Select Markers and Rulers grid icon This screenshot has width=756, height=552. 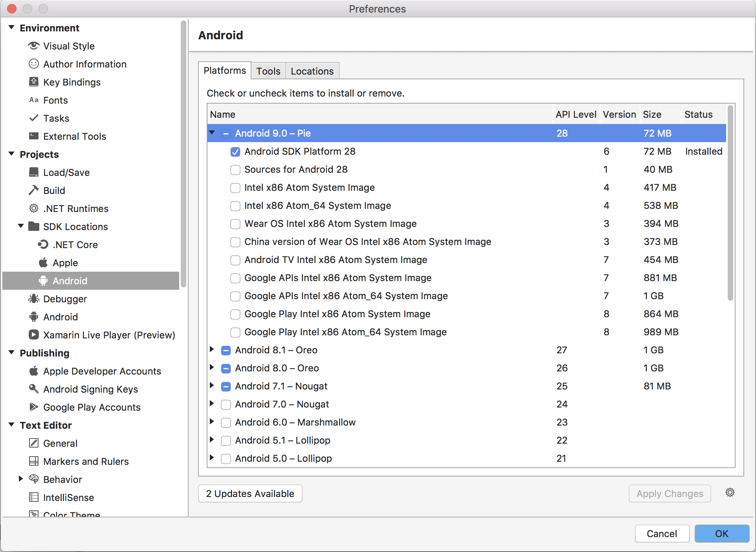click(x=34, y=461)
